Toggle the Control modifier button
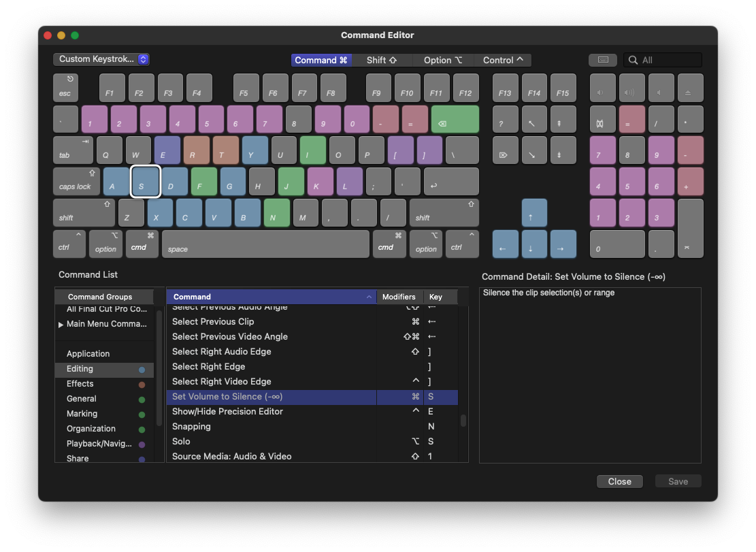 [502, 60]
